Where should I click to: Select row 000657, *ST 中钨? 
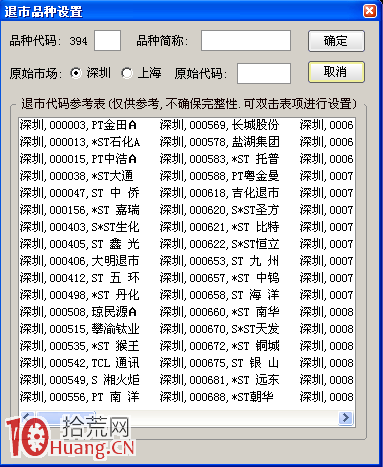point(219,278)
